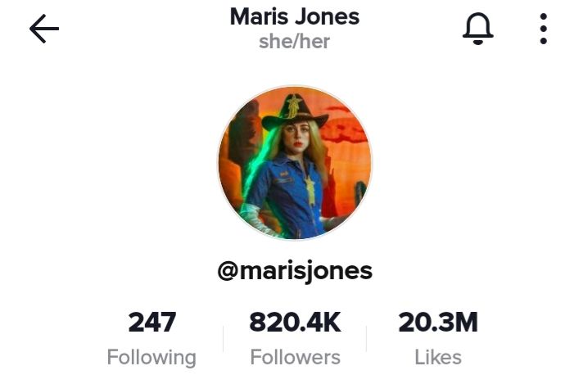Image resolution: width=588 pixels, height=375 pixels.
Task: Open Maris Jones's profile picture
Action: click(295, 162)
